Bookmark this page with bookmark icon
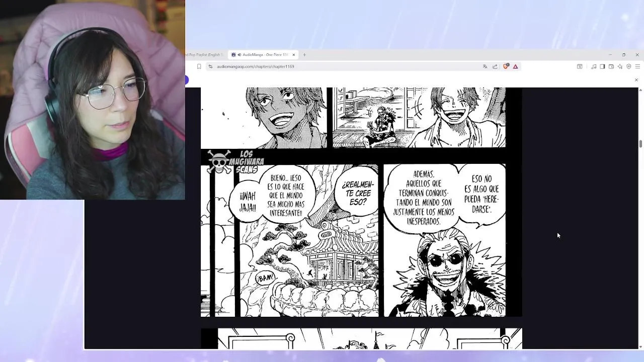The height and width of the screenshot is (362, 644). coord(199,66)
